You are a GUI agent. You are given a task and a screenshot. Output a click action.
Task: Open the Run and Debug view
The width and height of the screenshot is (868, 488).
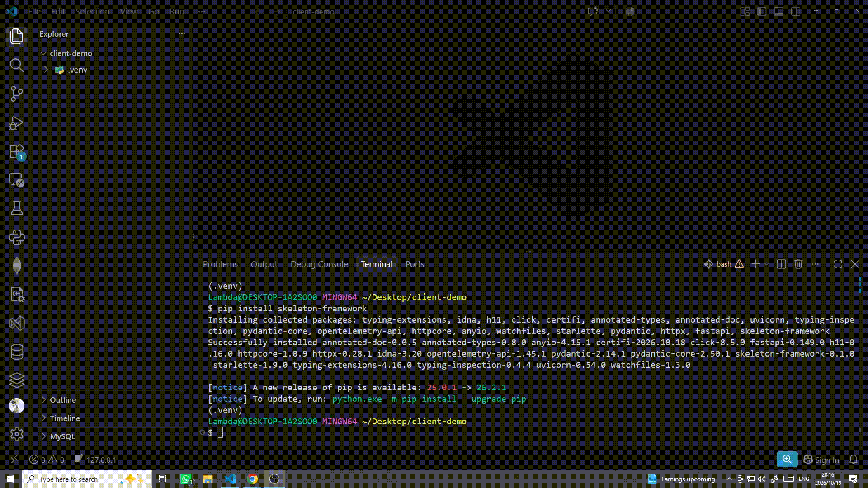pyautogui.click(x=17, y=123)
